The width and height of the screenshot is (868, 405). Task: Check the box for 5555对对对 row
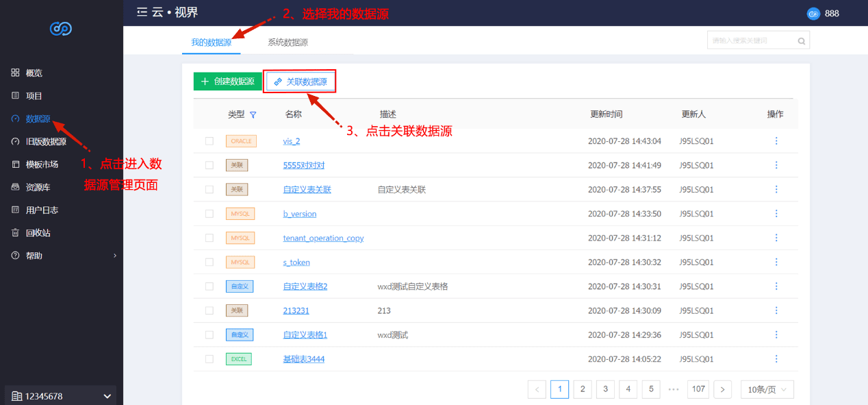pos(209,165)
